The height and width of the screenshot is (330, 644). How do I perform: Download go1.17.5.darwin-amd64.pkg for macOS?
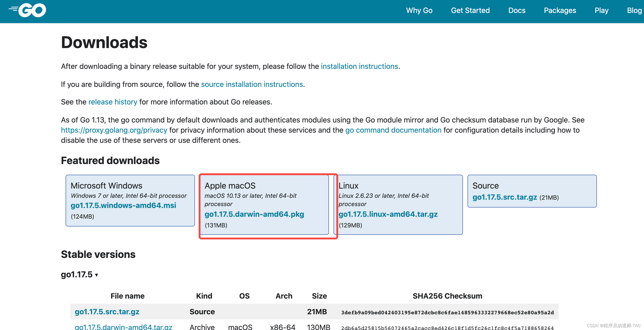click(254, 214)
